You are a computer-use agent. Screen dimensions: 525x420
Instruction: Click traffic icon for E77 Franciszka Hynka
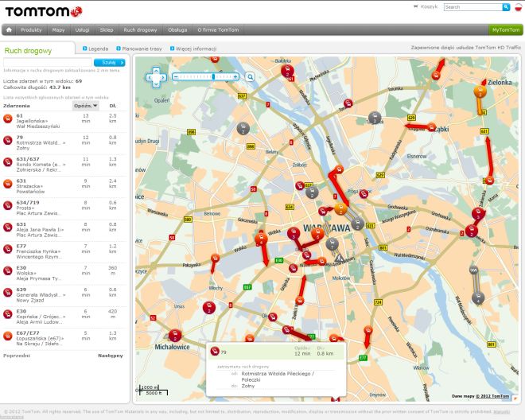pyautogui.click(x=8, y=249)
